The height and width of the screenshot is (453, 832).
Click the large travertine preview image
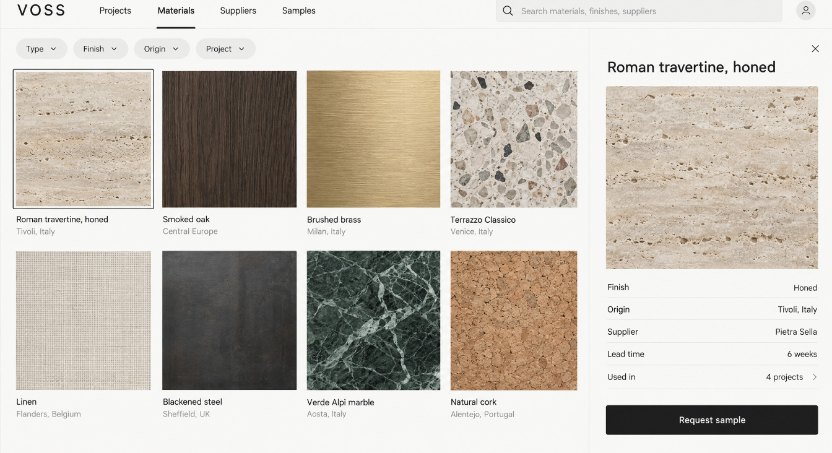(712, 177)
